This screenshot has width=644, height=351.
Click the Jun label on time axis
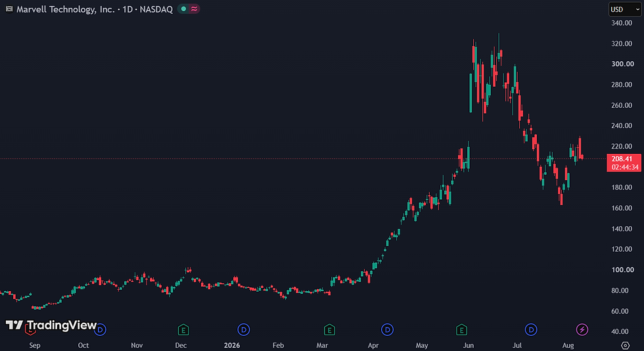[468, 345]
